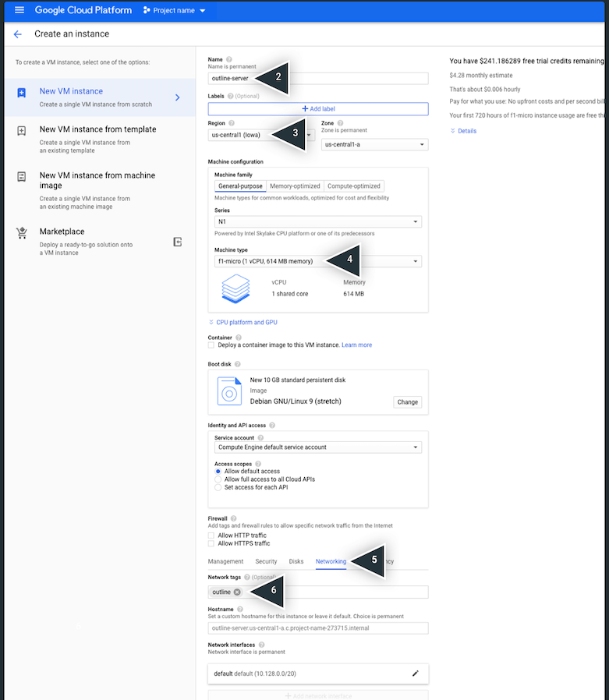Switch to the Networking tab
The width and height of the screenshot is (609, 700).
click(x=331, y=561)
